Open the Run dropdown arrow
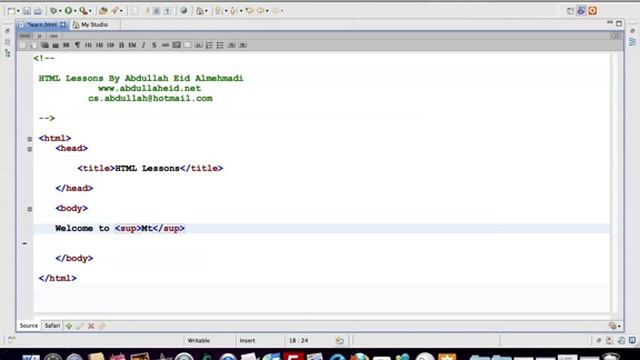 [75, 11]
